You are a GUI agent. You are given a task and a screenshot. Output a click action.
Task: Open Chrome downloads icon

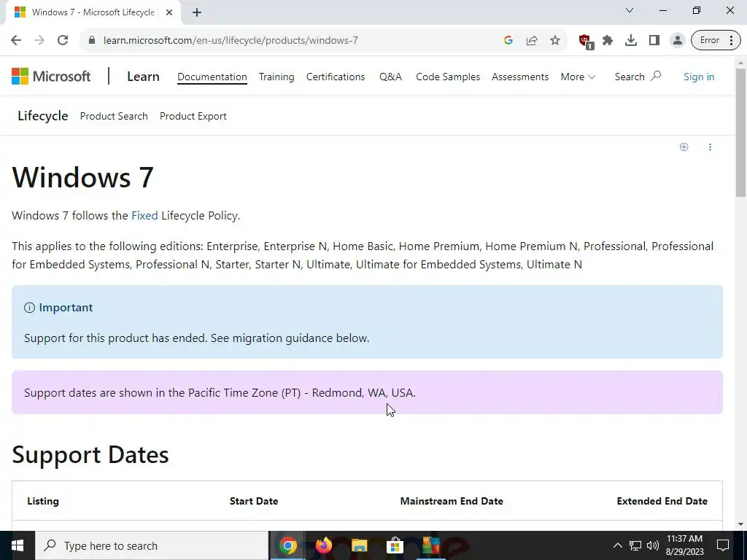631,41
